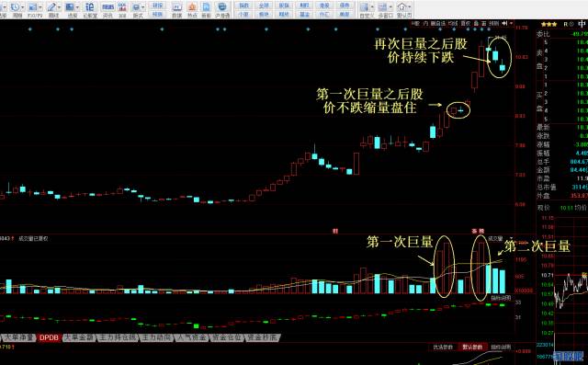Open the 自选 watchlist icon
Screen dimensions: 588x365
tap(176, 7)
